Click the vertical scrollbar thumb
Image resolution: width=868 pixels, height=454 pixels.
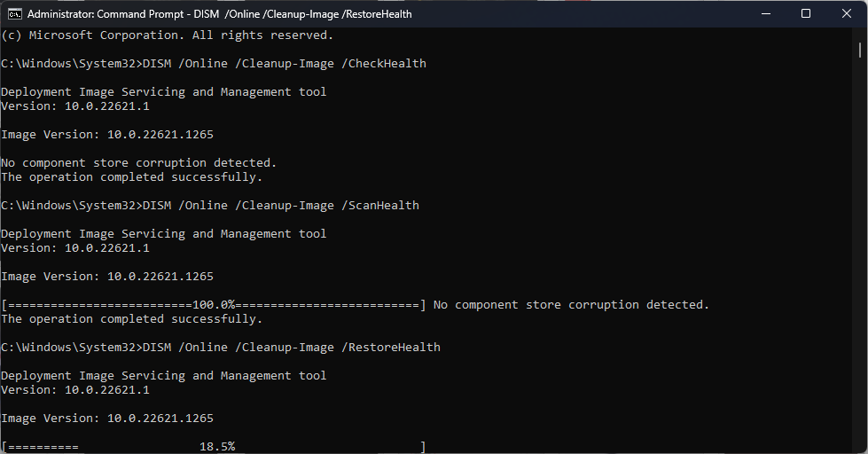[x=860, y=50]
